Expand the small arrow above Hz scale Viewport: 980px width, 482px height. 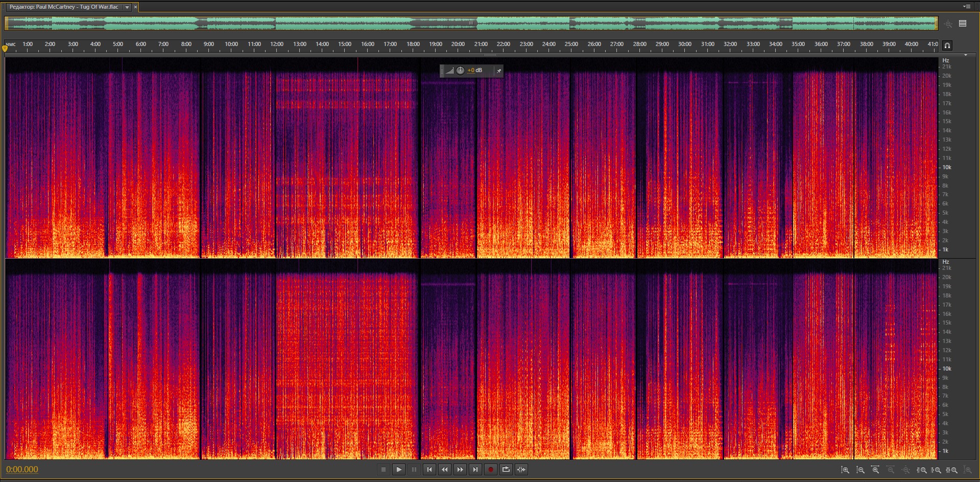click(x=965, y=55)
